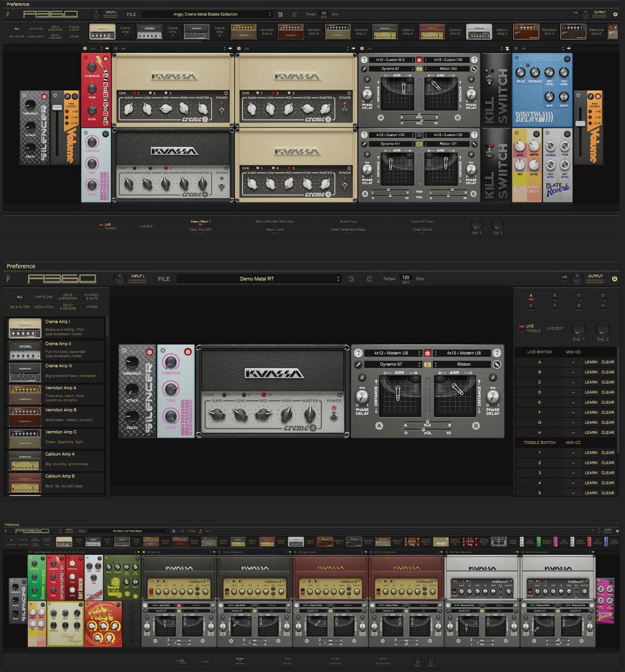The width and height of the screenshot is (625, 672).
Task: Select cabinet A button in Demo Metal RT
Action: 379,426
